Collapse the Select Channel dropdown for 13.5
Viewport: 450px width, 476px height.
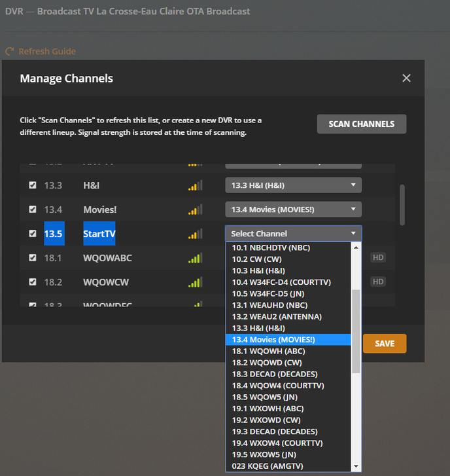point(293,234)
